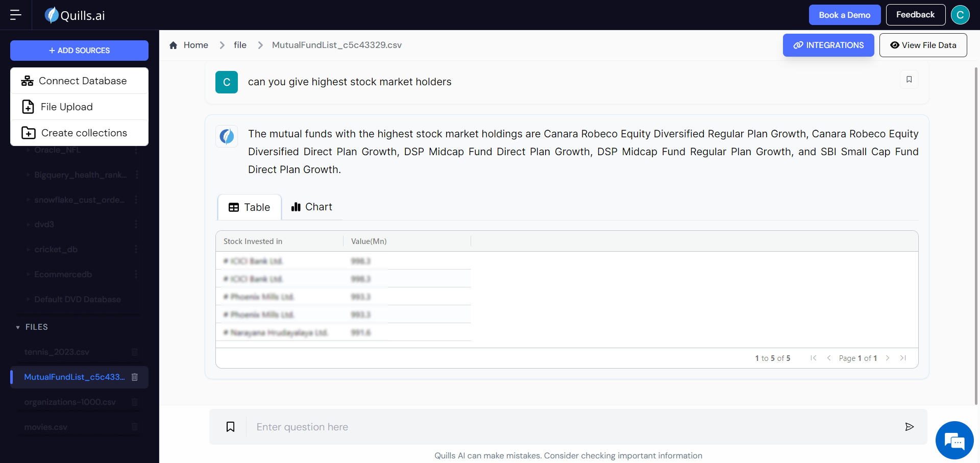Image resolution: width=980 pixels, height=463 pixels.
Task: Choose File Upload from the menu
Action: coord(79,107)
